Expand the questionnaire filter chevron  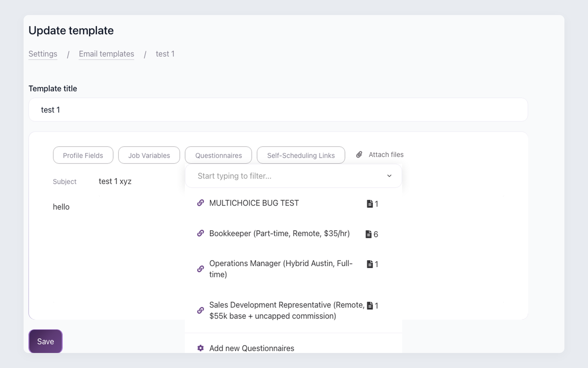[389, 176]
